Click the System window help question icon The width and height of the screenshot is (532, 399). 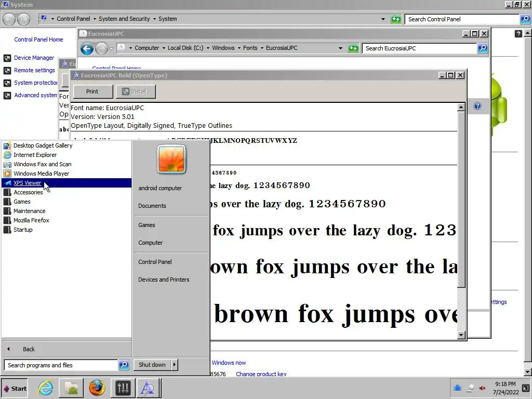pyautogui.click(x=518, y=34)
